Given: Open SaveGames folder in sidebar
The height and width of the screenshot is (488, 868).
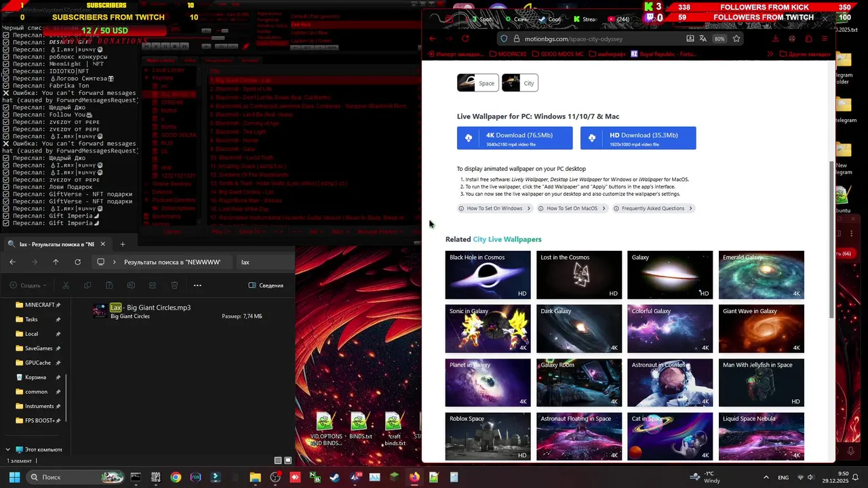Looking at the screenshot, I should point(39,348).
